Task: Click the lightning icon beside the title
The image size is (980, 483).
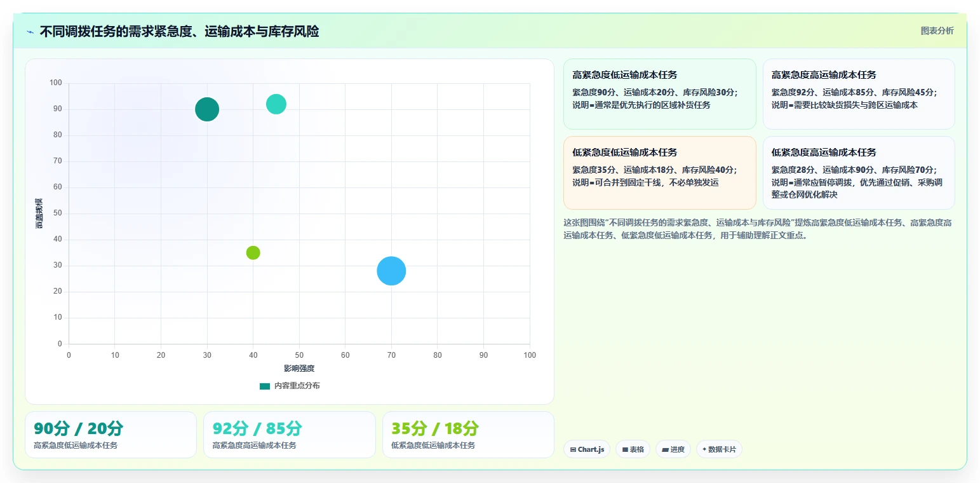Action: pyautogui.click(x=30, y=32)
